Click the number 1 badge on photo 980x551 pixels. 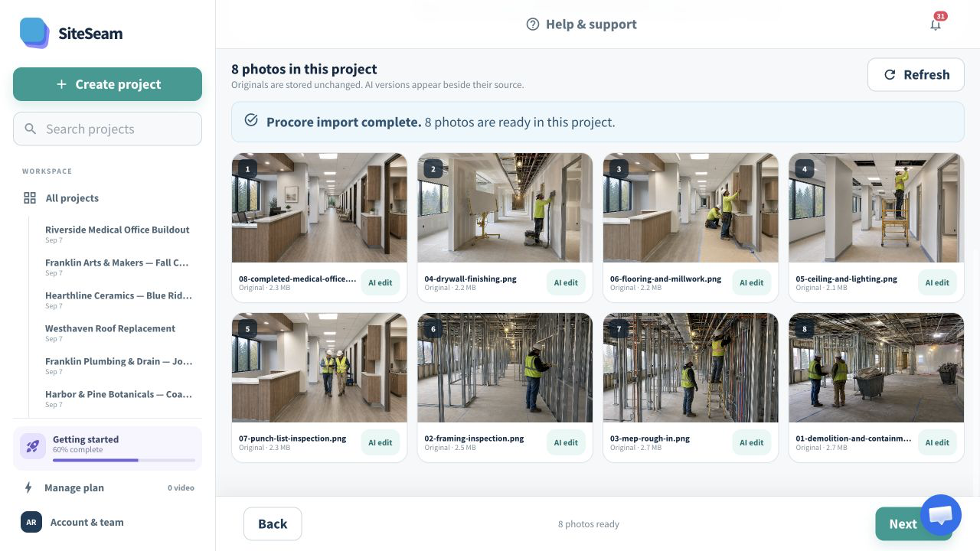click(248, 169)
